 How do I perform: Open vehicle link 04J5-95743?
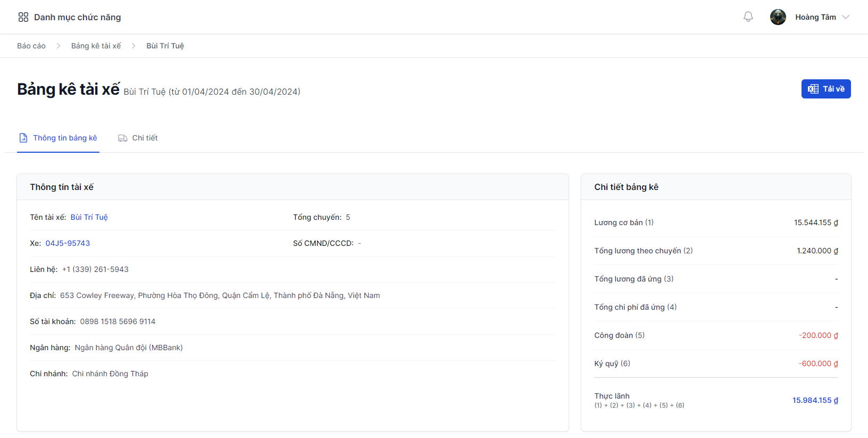(x=68, y=243)
